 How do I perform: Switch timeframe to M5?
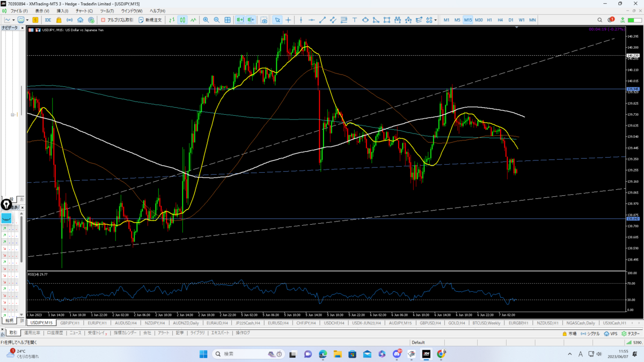(457, 20)
